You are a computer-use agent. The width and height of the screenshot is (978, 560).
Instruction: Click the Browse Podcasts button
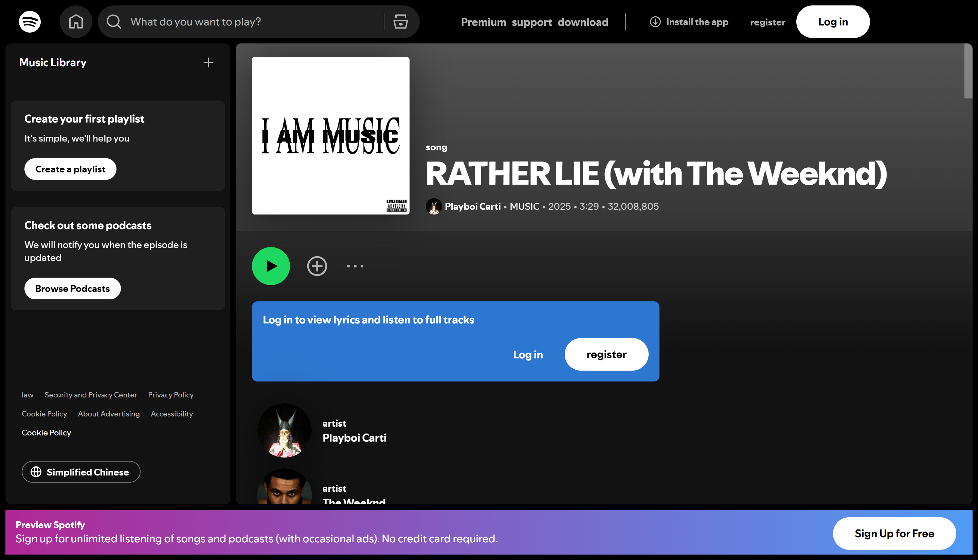[72, 288]
